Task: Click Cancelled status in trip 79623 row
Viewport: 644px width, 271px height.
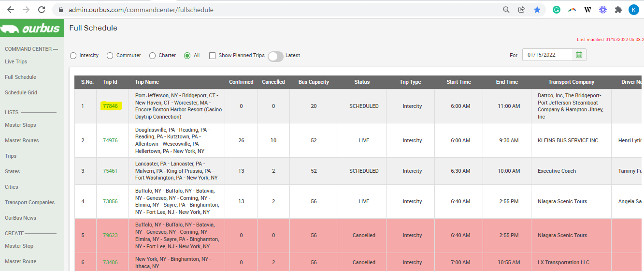Action: (x=364, y=235)
